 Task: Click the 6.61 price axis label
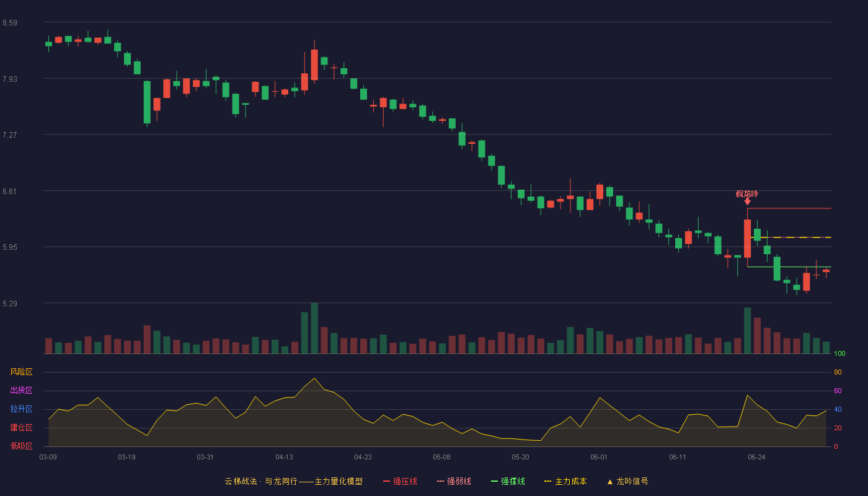click(10, 192)
